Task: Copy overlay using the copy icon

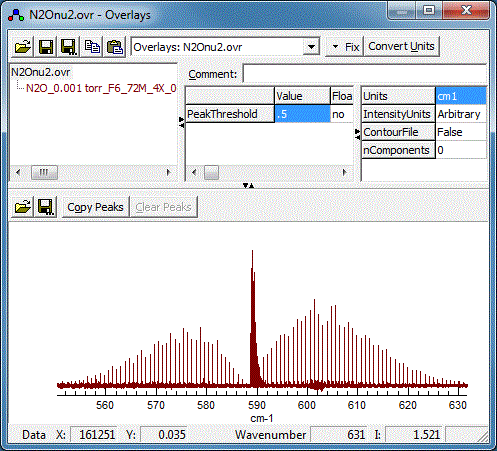Action: (x=92, y=47)
